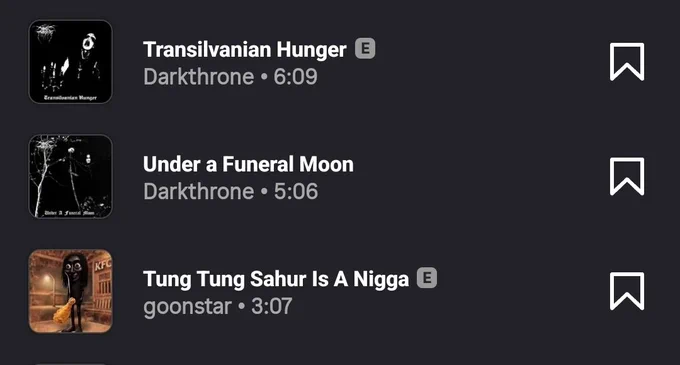Click the explicit badge on the goonstar track
The image size is (680, 365).
pos(427,278)
